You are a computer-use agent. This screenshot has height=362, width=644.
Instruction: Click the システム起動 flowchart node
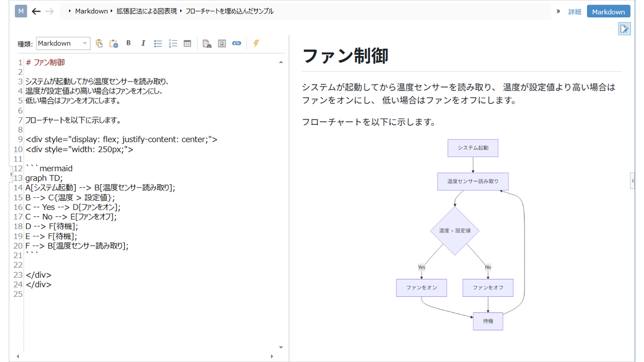click(x=473, y=148)
